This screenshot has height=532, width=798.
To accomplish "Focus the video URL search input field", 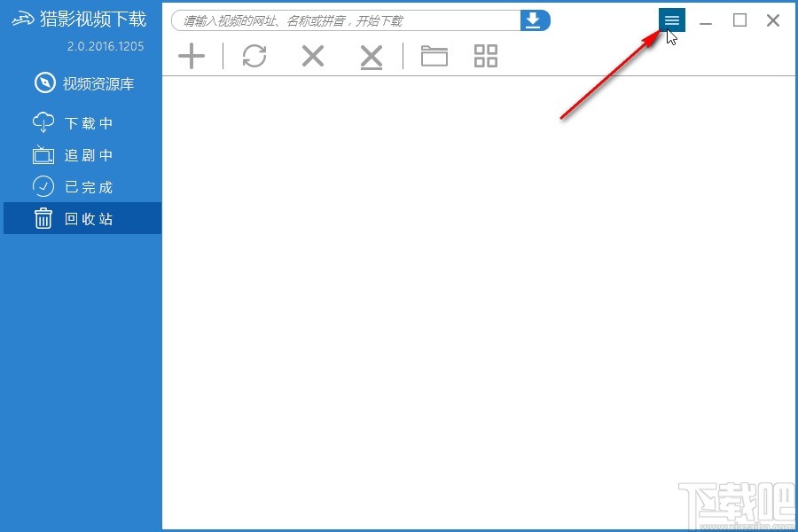I will [346, 21].
